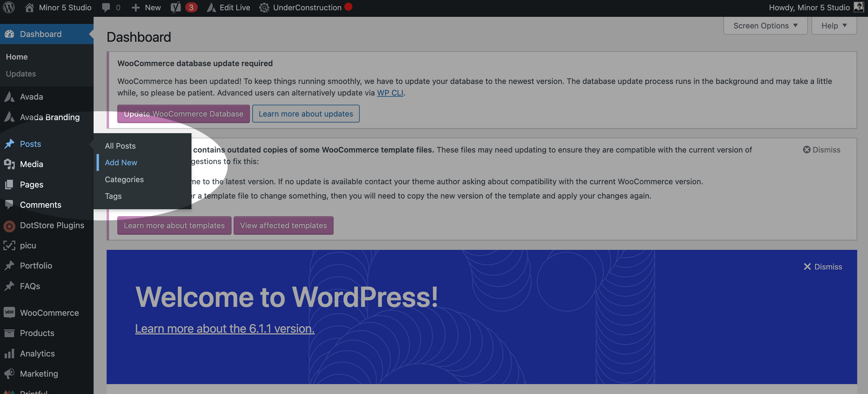Expand the Screen Options dropdown
This screenshot has width=868, height=394.
click(x=765, y=26)
